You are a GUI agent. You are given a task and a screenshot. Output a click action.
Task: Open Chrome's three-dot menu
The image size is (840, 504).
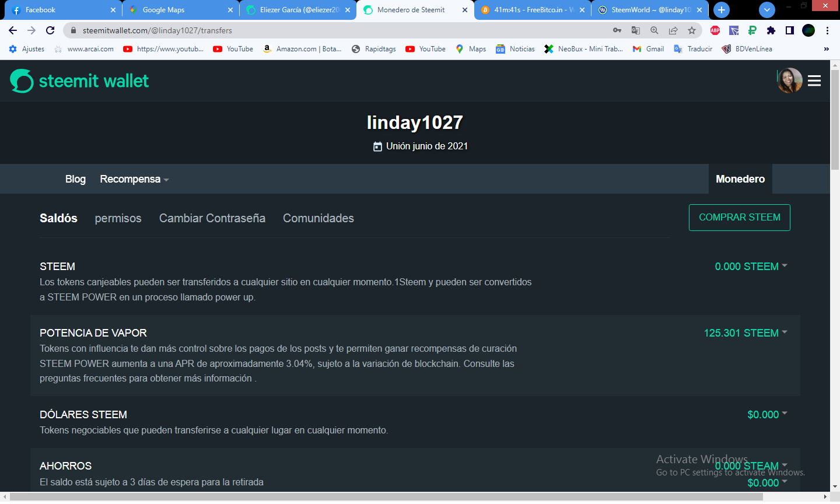point(827,30)
